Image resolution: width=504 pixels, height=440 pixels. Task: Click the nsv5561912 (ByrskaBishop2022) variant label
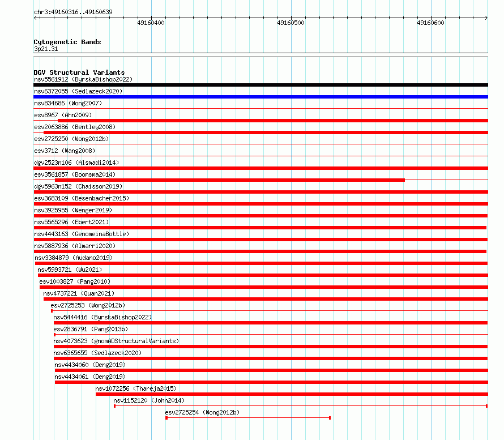(83, 79)
